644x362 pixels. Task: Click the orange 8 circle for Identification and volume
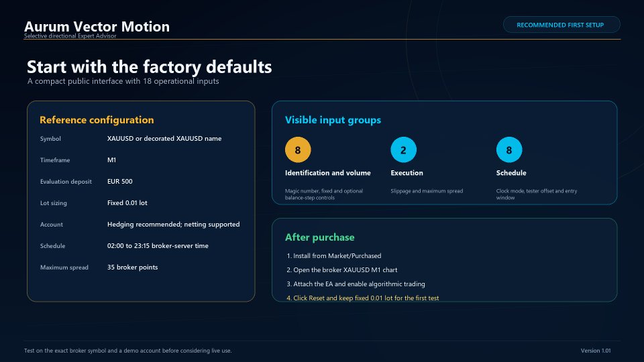pyautogui.click(x=298, y=149)
